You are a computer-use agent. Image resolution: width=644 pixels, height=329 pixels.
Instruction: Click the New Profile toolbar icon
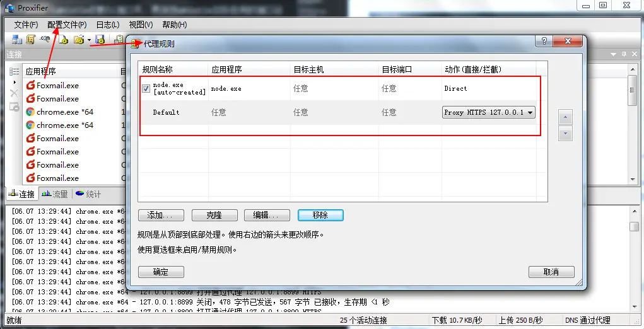63,39
